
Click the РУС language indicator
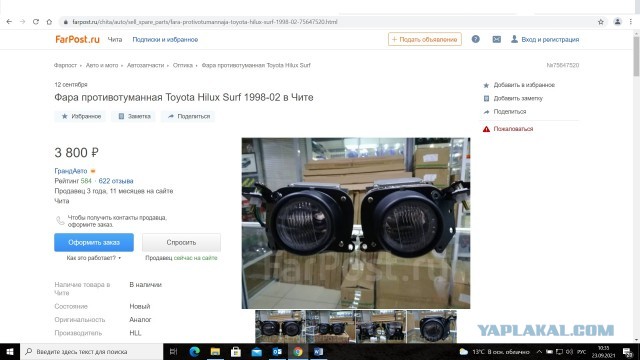pyautogui.click(x=582, y=351)
